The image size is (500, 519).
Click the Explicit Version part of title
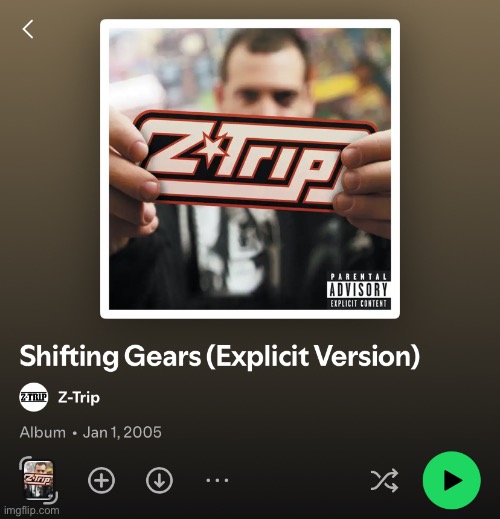click(313, 357)
